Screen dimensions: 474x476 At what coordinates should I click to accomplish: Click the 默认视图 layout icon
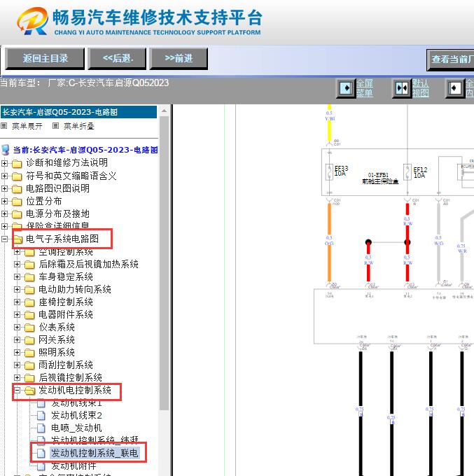click(402, 88)
